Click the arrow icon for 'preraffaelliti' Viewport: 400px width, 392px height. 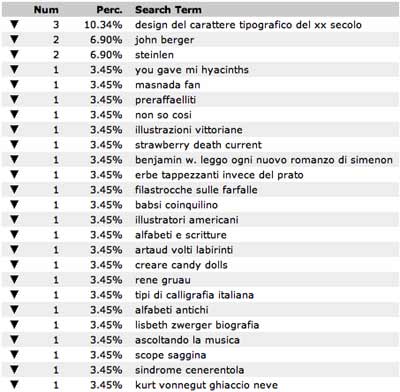14,99
